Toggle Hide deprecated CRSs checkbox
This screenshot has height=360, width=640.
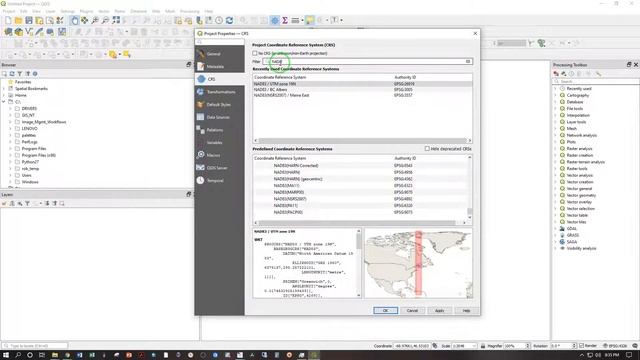[427, 149]
